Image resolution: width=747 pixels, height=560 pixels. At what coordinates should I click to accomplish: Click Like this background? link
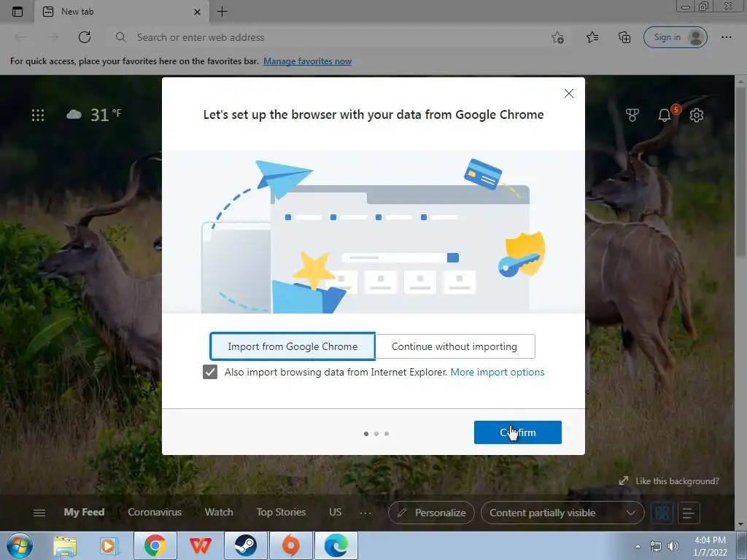click(x=669, y=481)
